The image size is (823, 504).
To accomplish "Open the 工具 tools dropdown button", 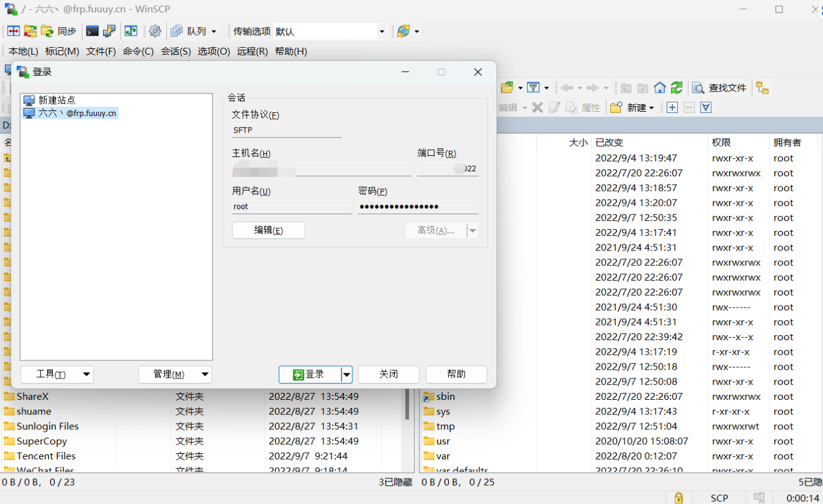I will coord(56,375).
